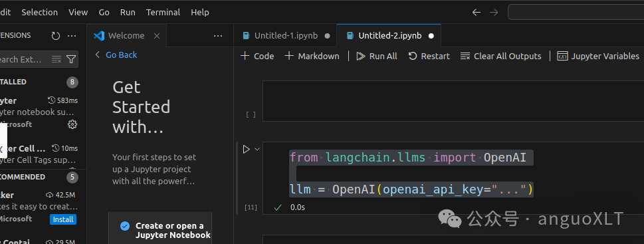This screenshot has width=644, height=244.
Task: Close the Welcome tab
Action: pyautogui.click(x=156, y=36)
